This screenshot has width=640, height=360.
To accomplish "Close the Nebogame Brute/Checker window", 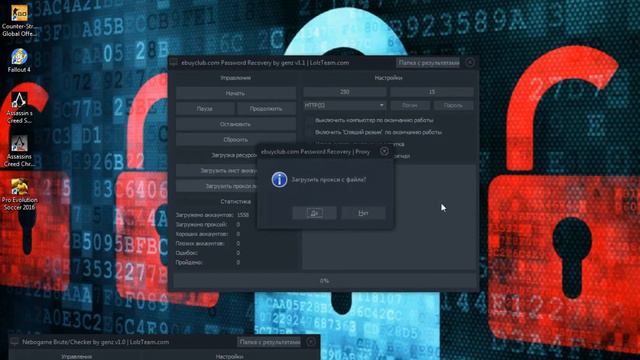I will pyautogui.click(x=311, y=342).
